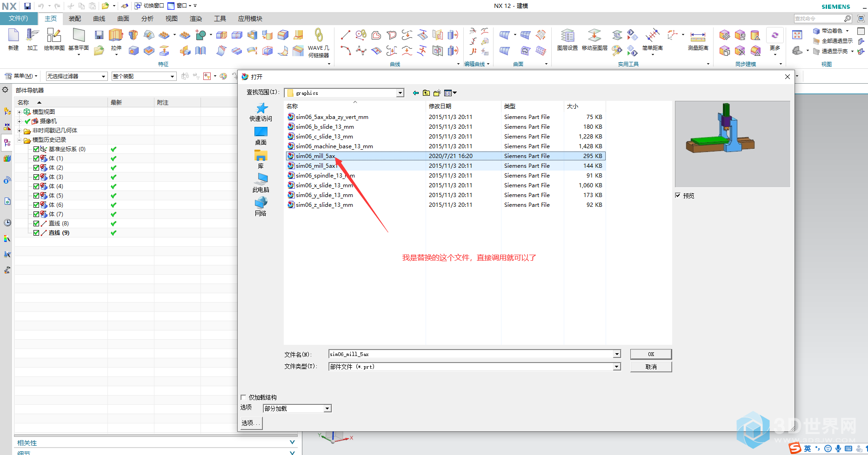Click the settings gear in resource bar
This screenshot has width=868, height=455.
point(6,90)
